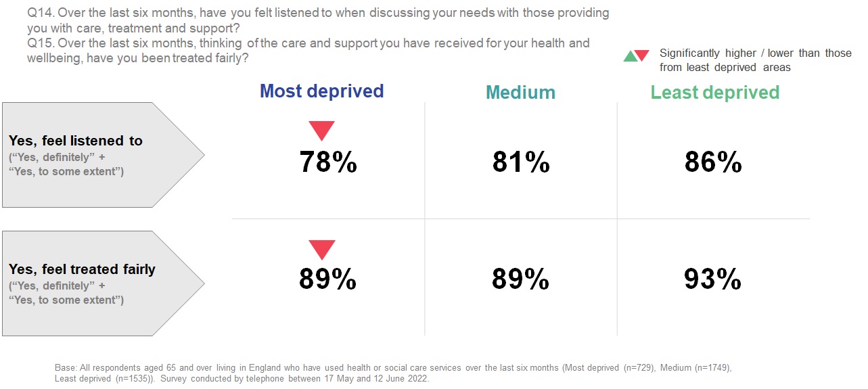The height and width of the screenshot is (389, 868).
Task: Select the "Most deprived" column header
Action: [x=321, y=91]
